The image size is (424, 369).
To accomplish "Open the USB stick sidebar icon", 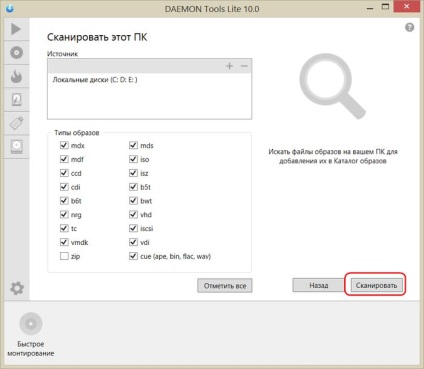I will tap(16, 123).
